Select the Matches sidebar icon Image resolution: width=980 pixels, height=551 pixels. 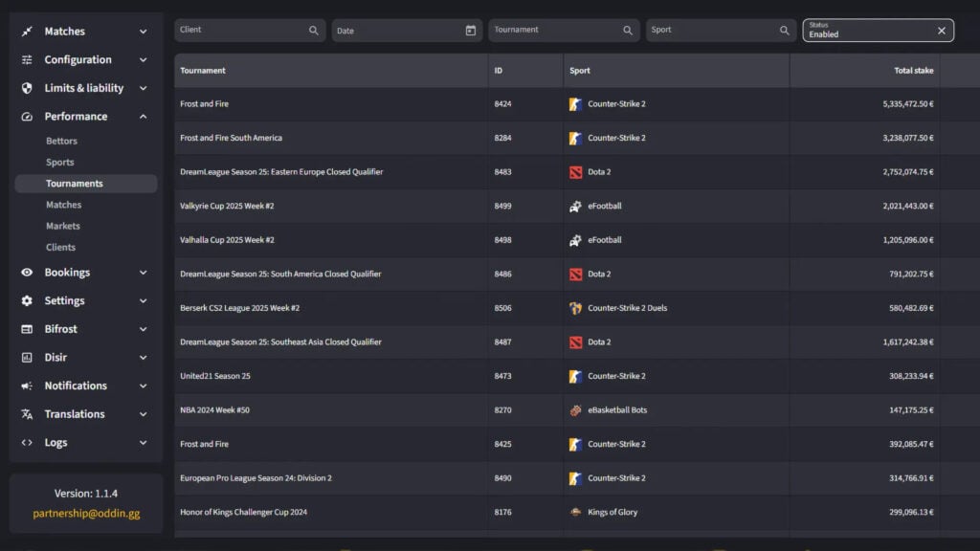point(25,31)
